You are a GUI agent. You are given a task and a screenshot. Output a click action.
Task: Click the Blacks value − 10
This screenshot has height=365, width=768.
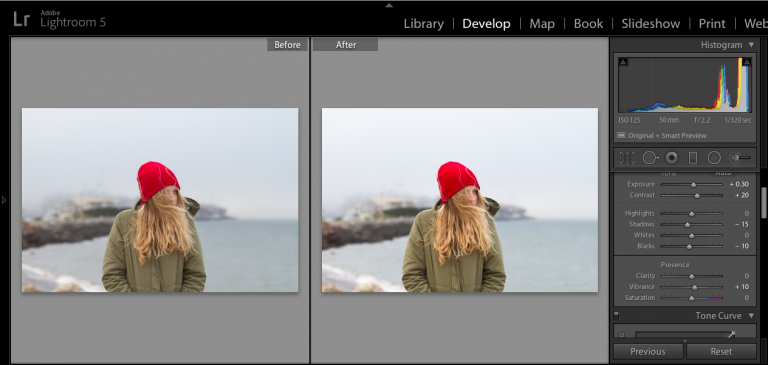742,246
